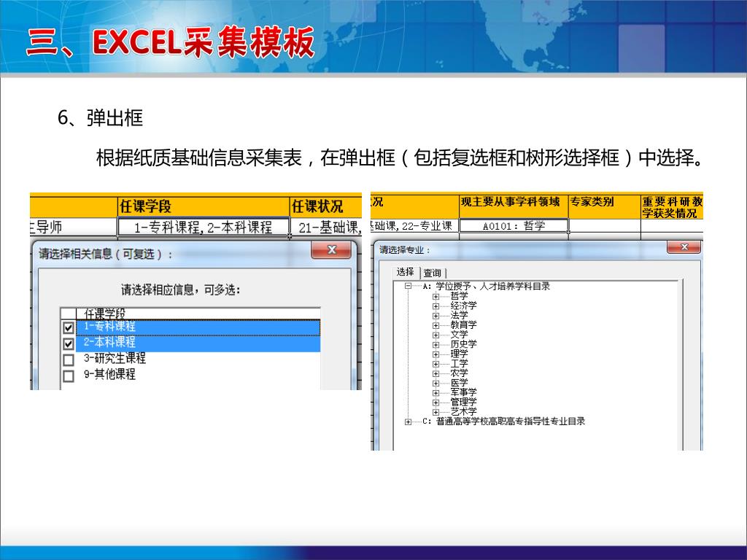Expand the 历史学 tree node

pyautogui.click(x=436, y=344)
